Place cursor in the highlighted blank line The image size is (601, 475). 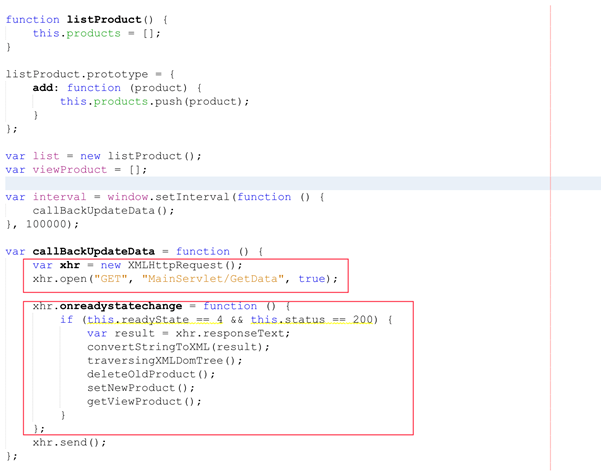tap(303, 183)
